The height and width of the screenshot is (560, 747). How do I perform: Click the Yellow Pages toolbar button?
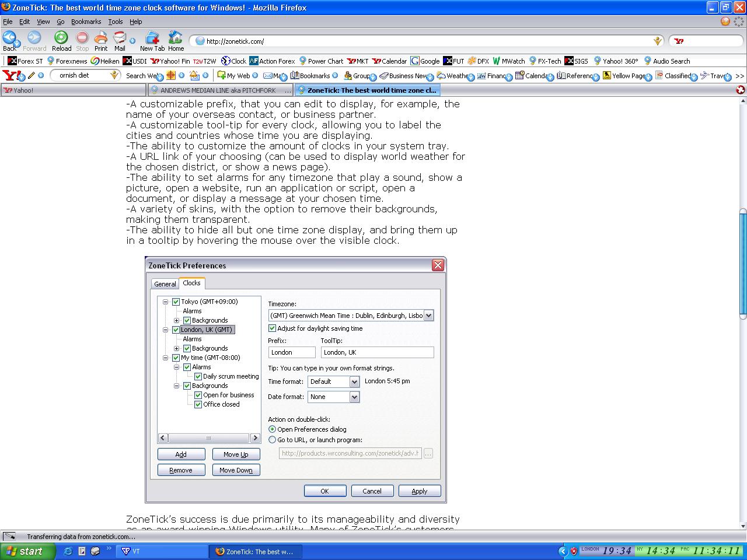(x=624, y=76)
